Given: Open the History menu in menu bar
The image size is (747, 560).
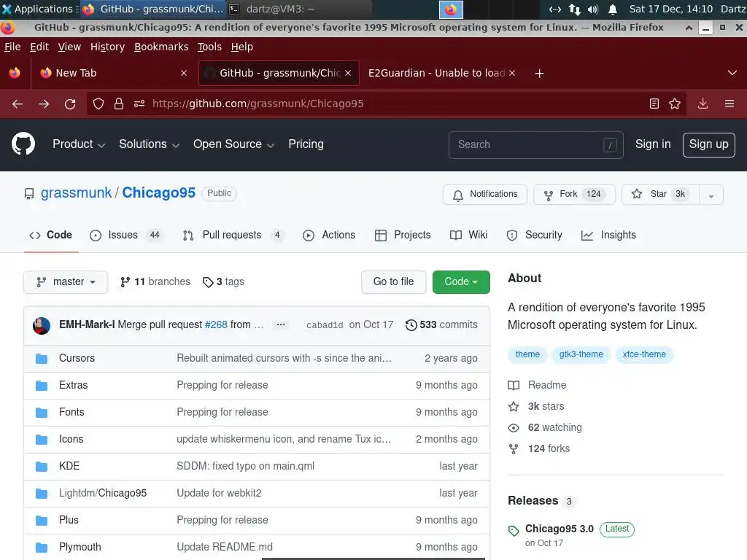Looking at the screenshot, I should [108, 47].
